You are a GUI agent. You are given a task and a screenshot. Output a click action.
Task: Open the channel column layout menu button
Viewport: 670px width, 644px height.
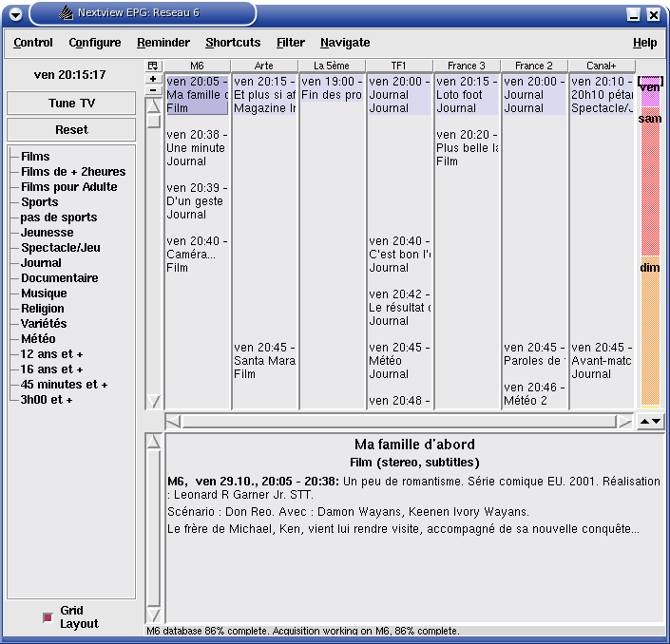point(153,66)
